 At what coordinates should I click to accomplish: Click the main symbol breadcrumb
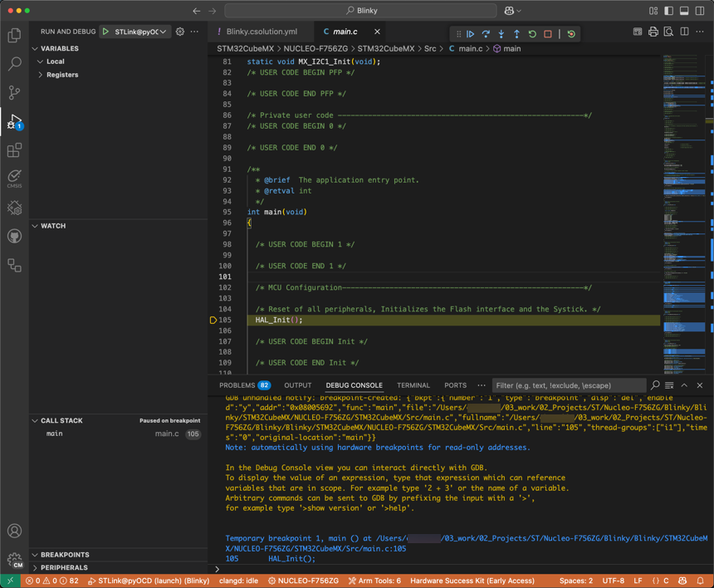[506, 49]
